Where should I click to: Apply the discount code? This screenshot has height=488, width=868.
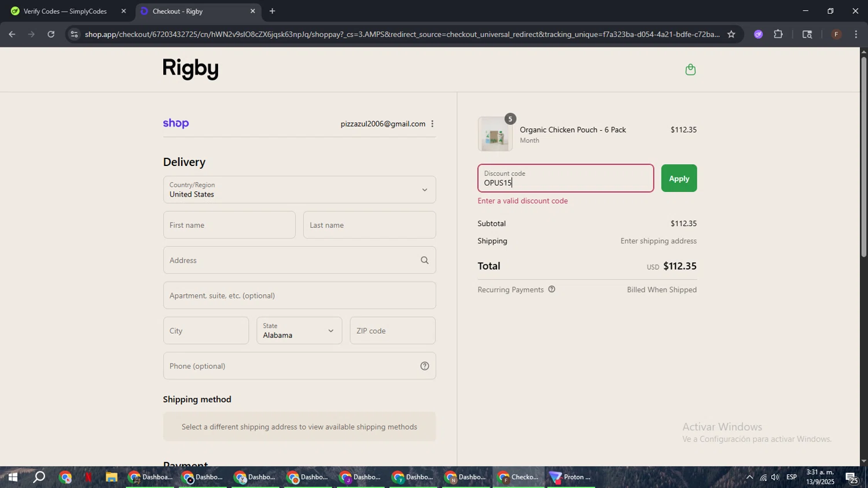point(679,178)
